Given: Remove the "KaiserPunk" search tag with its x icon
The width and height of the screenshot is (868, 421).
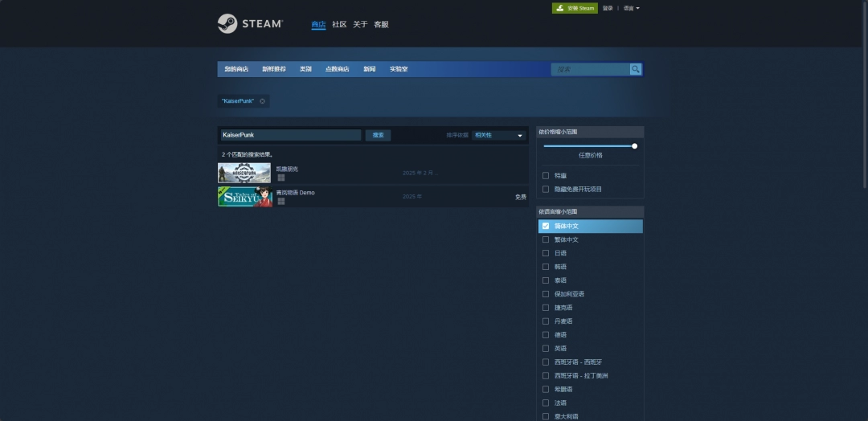Looking at the screenshot, I should coord(262,101).
